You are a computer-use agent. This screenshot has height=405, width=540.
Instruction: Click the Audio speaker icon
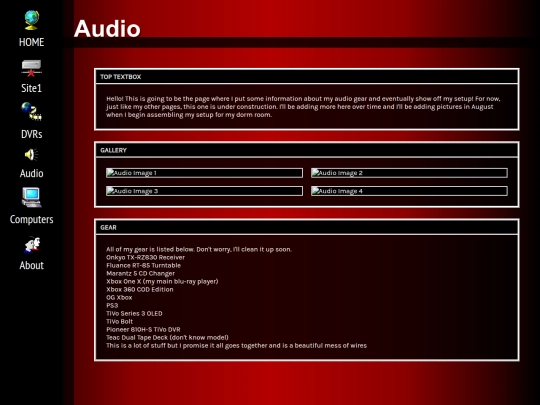pos(31,155)
